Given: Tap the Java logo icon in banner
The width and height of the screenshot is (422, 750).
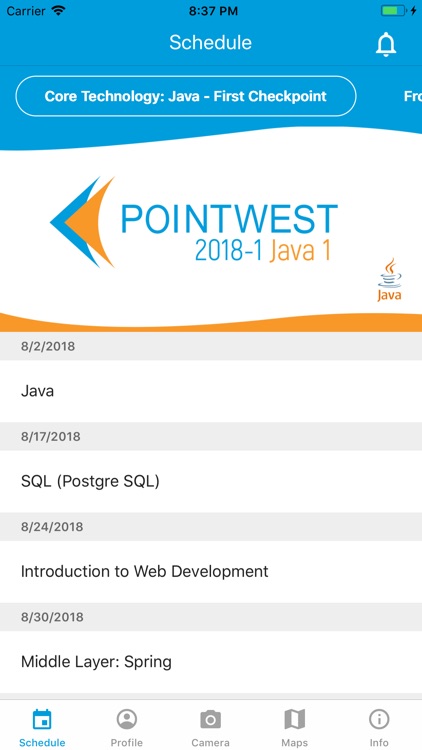Looking at the screenshot, I should point(389,280).
